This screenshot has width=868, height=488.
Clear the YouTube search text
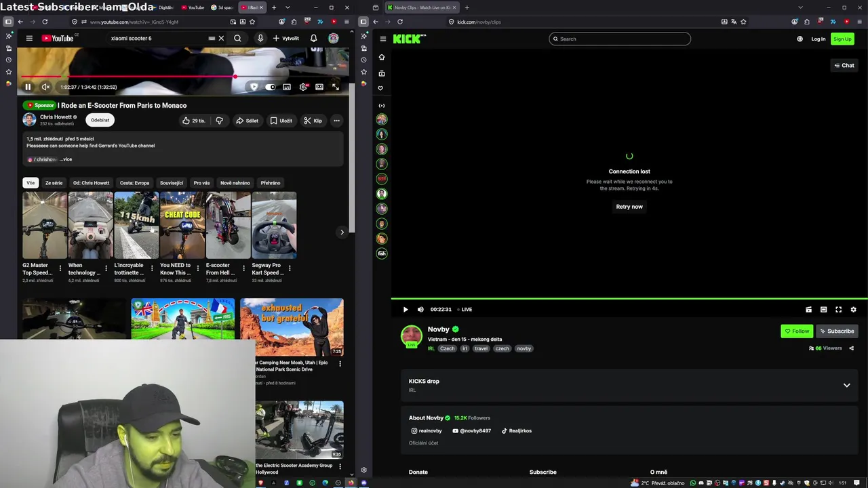pos(221,38)
